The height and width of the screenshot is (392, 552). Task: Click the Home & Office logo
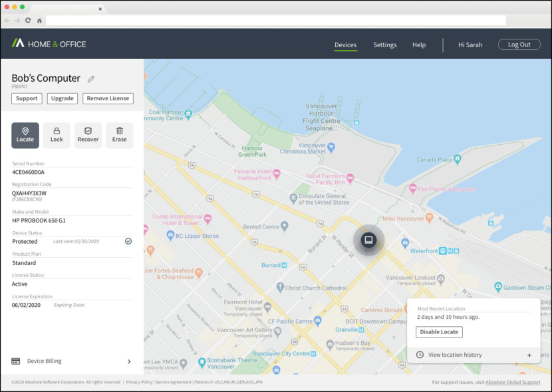point(49,44)
